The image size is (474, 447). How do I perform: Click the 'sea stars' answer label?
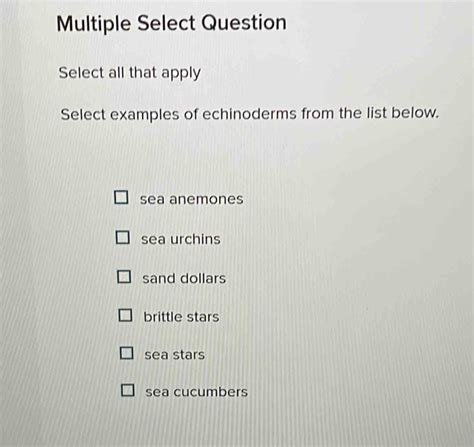coord(174,355)
